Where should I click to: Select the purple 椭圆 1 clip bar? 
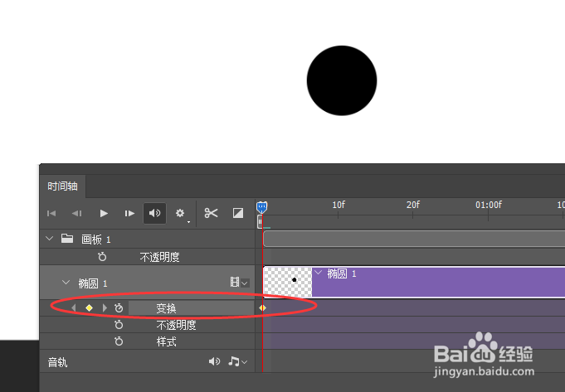(438, 282)
